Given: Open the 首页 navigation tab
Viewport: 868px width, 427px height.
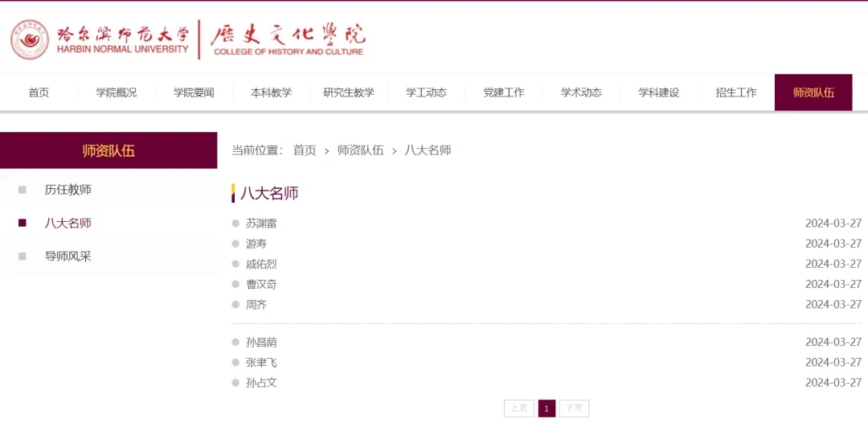Looking at the screenshot, I should 39,92.
